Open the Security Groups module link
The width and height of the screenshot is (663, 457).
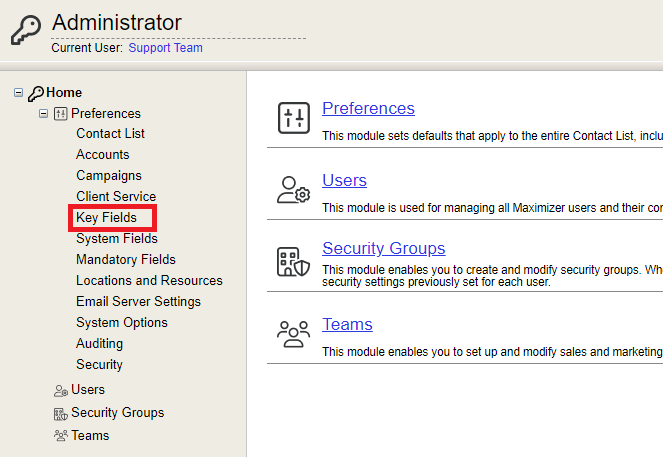[x=384, y=248]
